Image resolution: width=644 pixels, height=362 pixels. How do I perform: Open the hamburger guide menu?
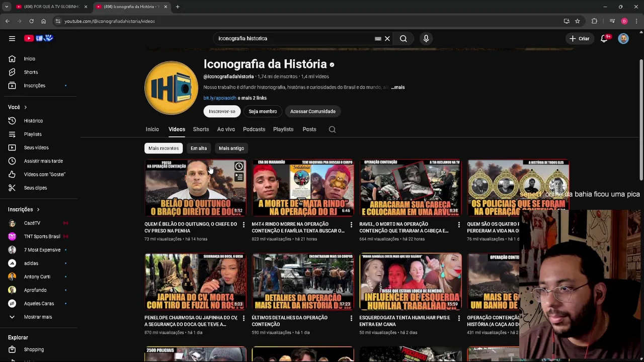[12, 38]
